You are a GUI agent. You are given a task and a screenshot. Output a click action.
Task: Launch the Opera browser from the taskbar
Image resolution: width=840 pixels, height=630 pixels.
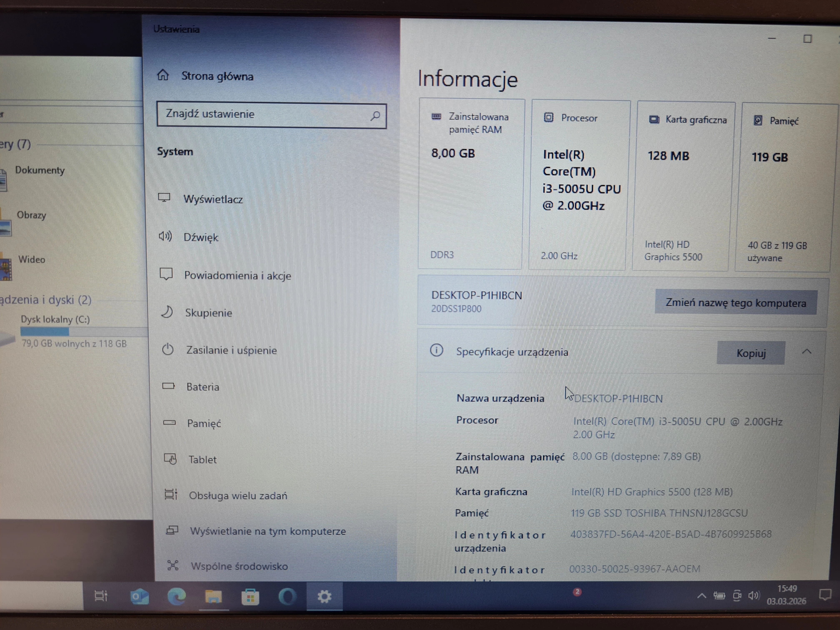[287, 597]
